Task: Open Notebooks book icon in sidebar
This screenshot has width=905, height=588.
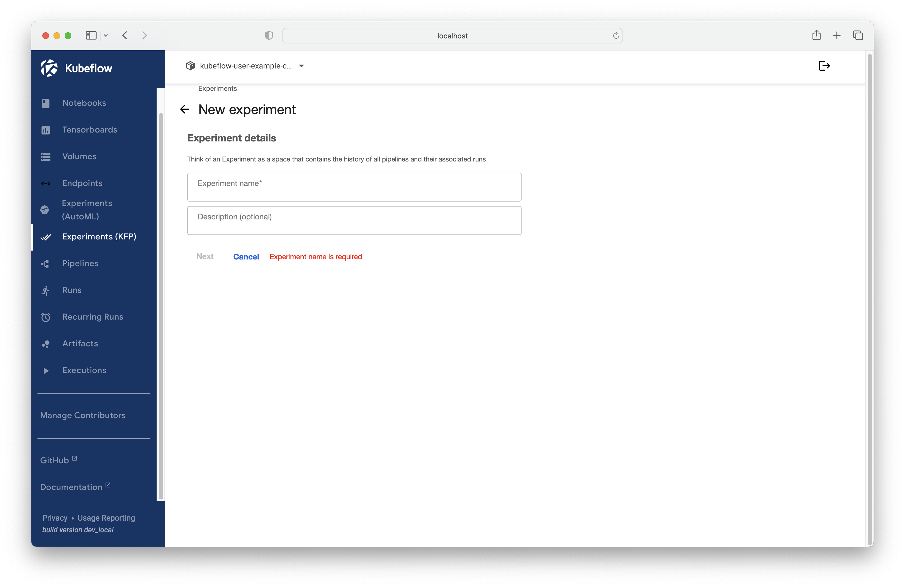Action: coord(46,103)
